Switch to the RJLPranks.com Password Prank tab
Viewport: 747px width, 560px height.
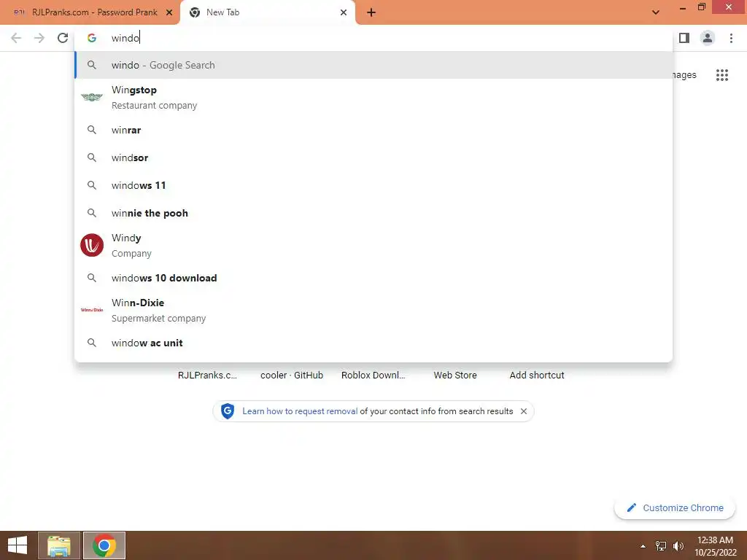point(90,12)
